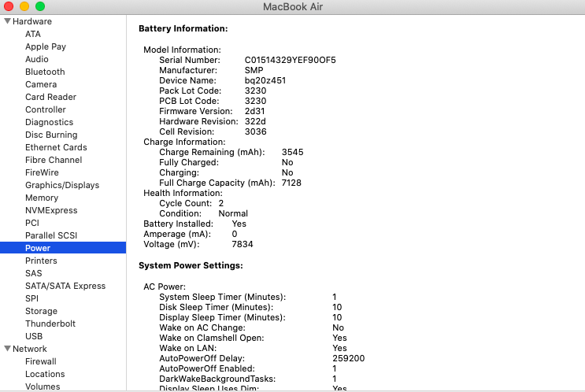Choose the Audio hardware item
The image size is (585, 392).
36,59
